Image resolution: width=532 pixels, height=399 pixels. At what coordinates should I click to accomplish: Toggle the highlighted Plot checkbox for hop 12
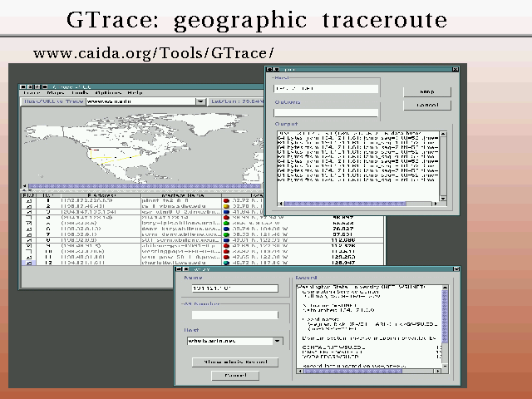tap(29, 263)
